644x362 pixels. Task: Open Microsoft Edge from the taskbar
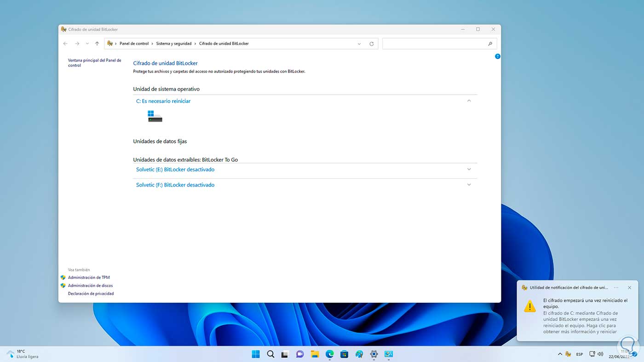point(329,354)
